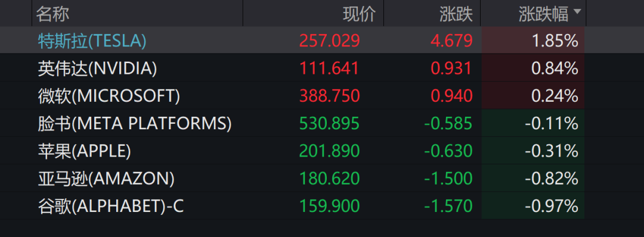644x237 pixels.
Task: Click Alphabet change value -1.570
Action: point(448,206)
